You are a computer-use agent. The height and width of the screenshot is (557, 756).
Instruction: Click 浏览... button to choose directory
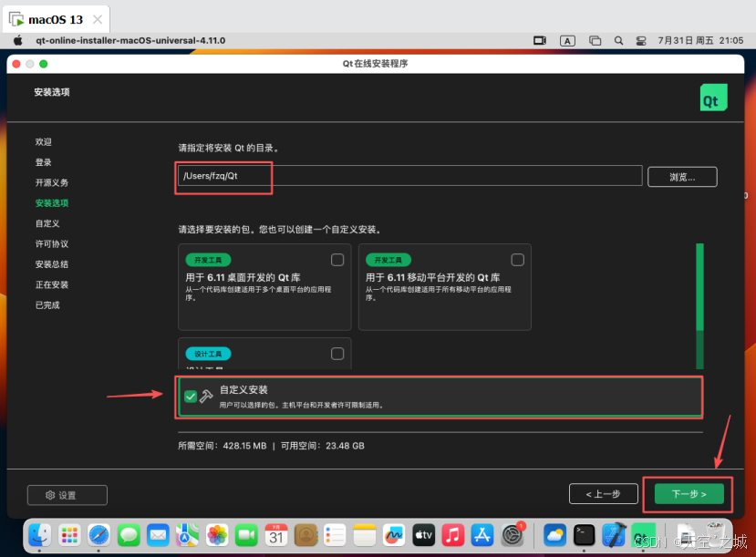tap(682, 177)
